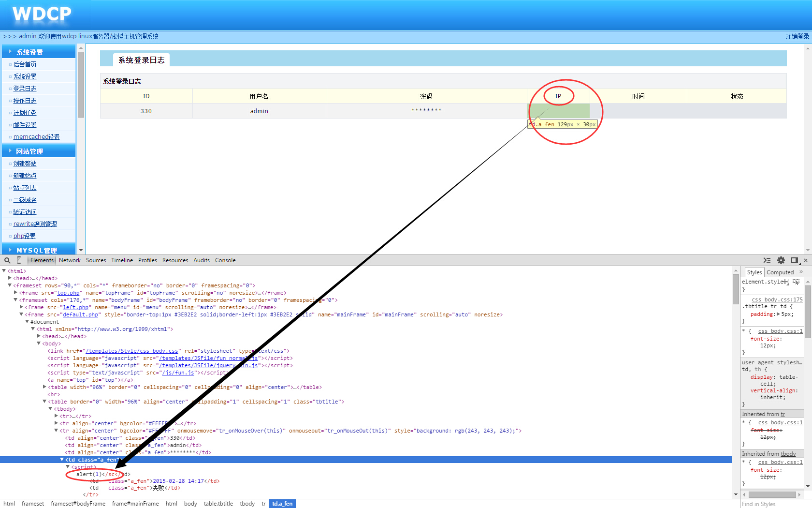Collapse the selected td.a_fen node
This screenshot has height=508, width=812.
pos(62,460)
